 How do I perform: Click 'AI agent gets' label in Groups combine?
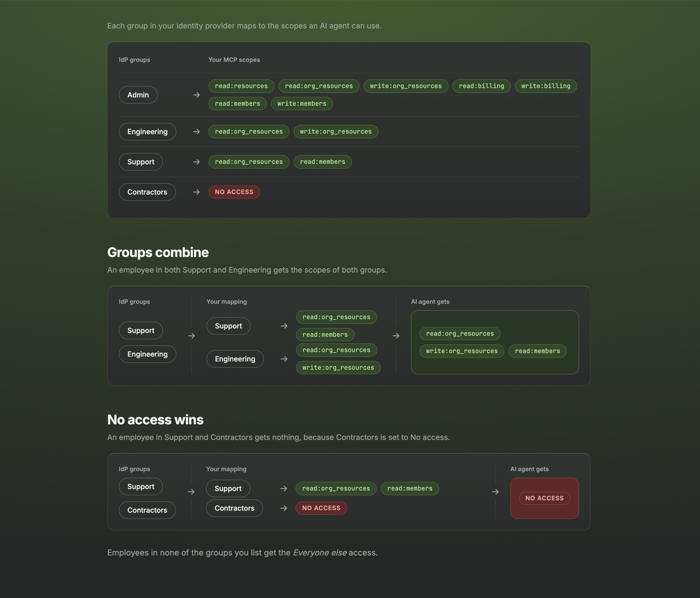tap(430, 302)
